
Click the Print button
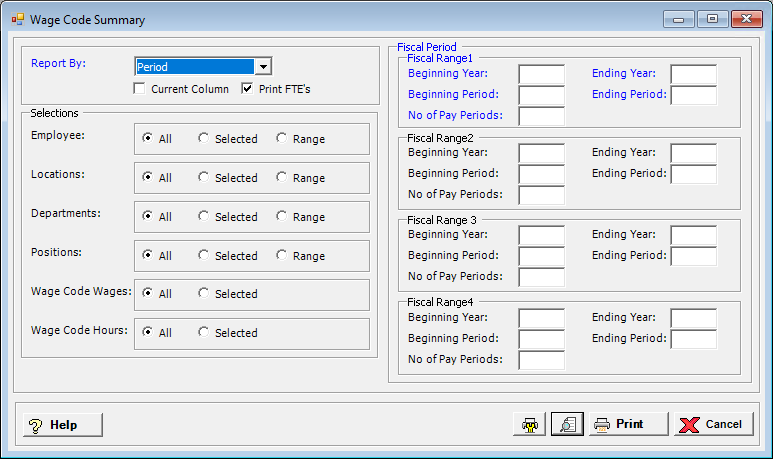click(628, 424)
